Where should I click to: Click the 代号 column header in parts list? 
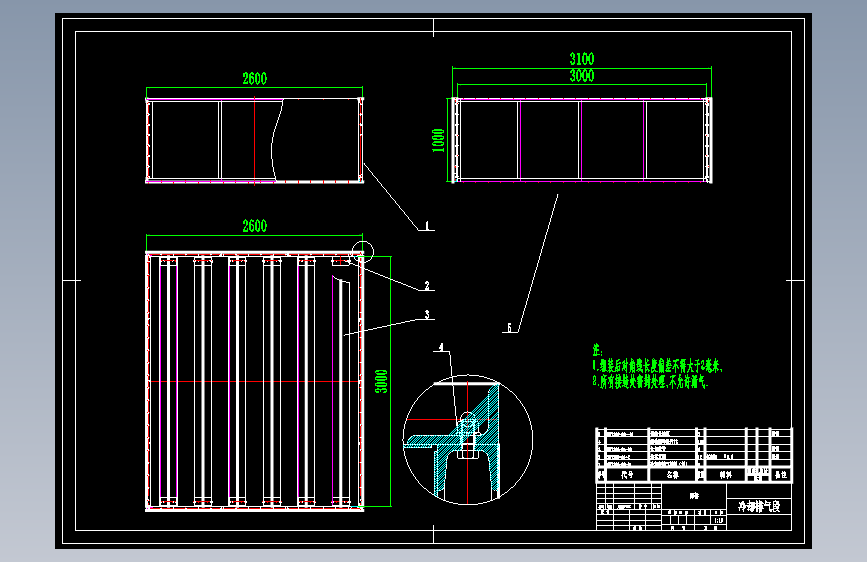click(x=627, y=475)
